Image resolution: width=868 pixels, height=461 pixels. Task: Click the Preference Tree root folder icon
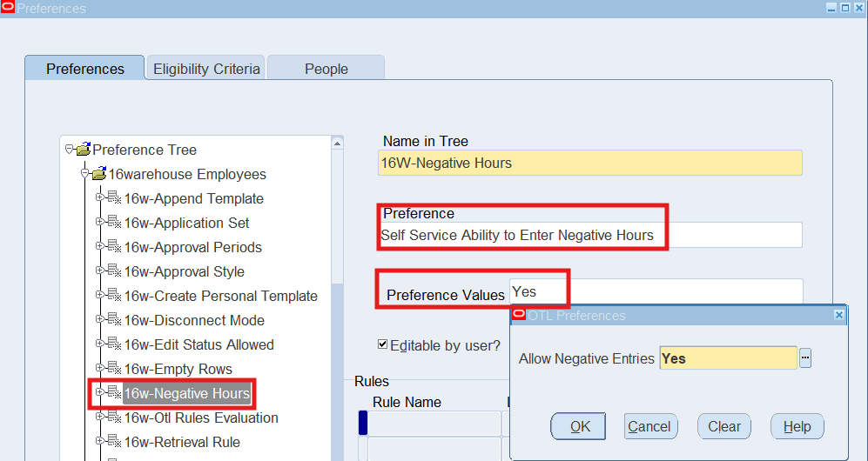pos(83,150)
